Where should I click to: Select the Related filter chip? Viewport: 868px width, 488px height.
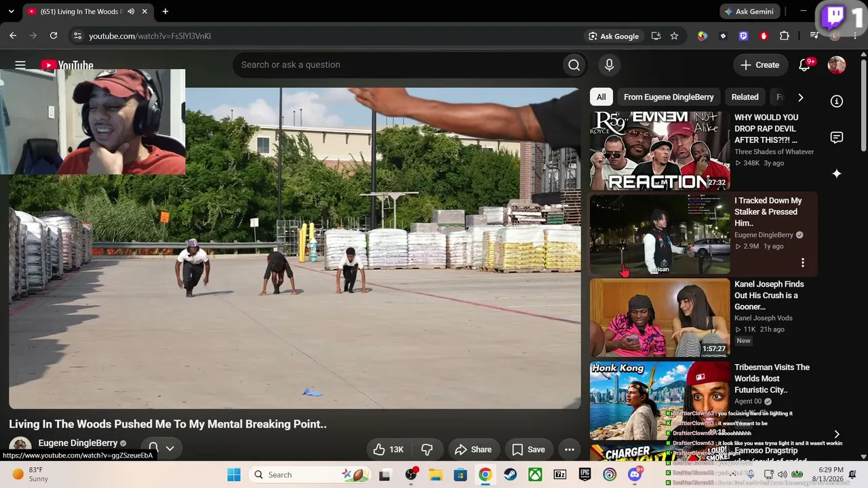click(x=745, y=97)
